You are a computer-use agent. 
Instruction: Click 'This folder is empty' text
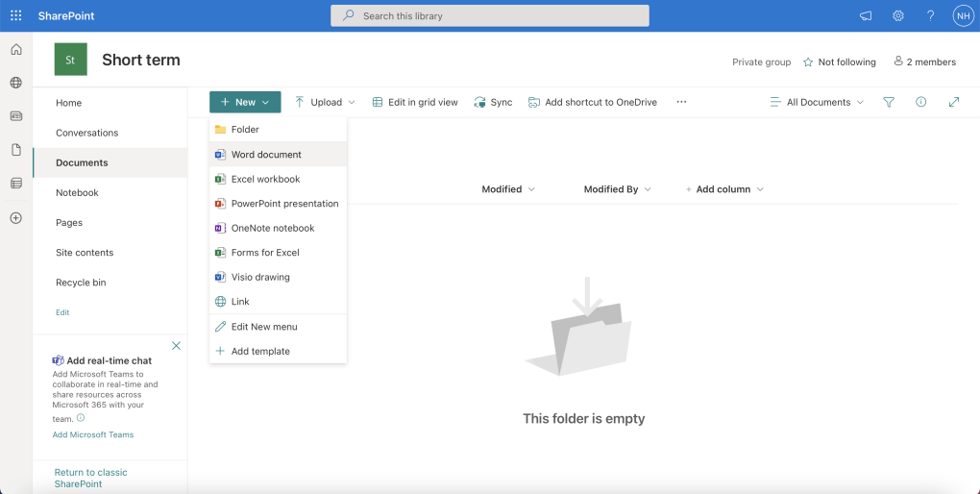click(x=584, y=418)
